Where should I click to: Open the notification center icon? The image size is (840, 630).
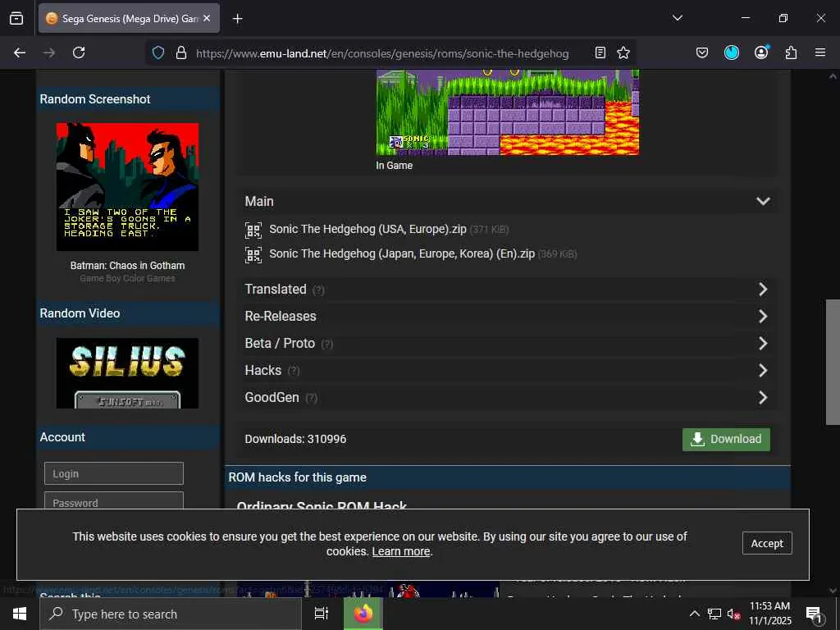tap(815, 614)
